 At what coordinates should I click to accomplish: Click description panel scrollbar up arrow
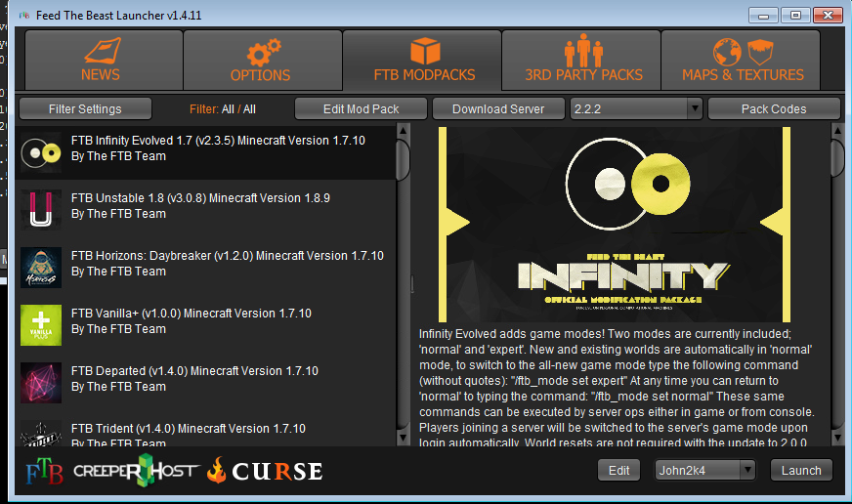(838, 131)
